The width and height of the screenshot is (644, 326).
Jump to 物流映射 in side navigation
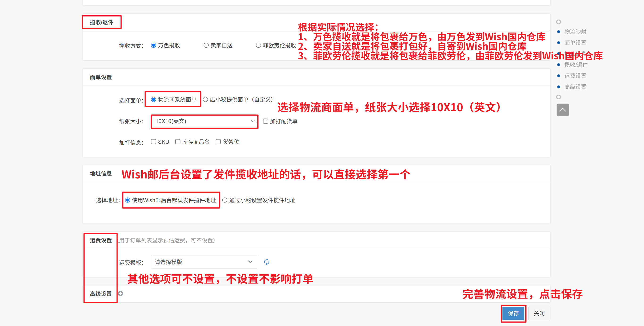pos(575,32)
